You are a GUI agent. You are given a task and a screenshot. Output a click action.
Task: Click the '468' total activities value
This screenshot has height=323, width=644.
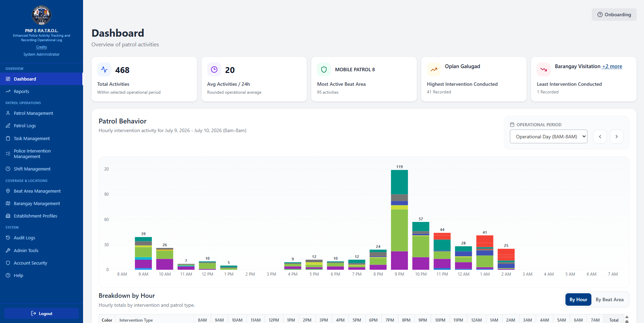(x=122, y=70)
